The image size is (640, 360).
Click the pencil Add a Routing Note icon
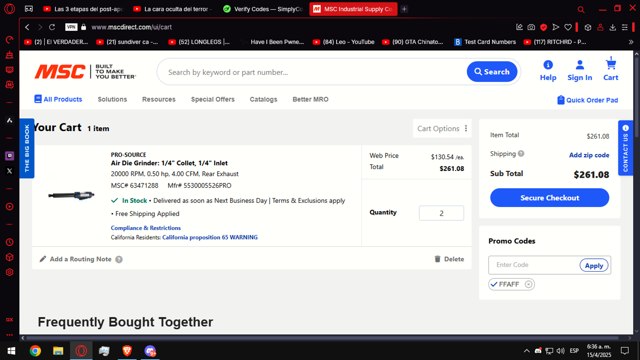pyautogui.click(x=43, y=259)
